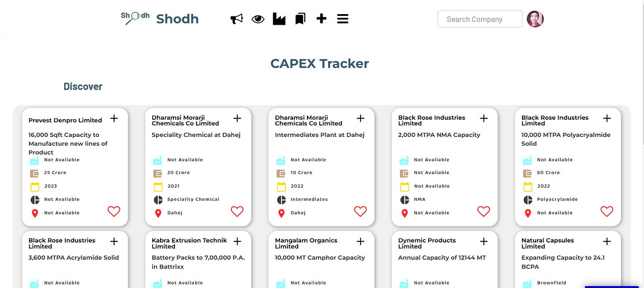
Task: Add Speciality Chemical at Dahej card with plus
Action: point(238,118)
